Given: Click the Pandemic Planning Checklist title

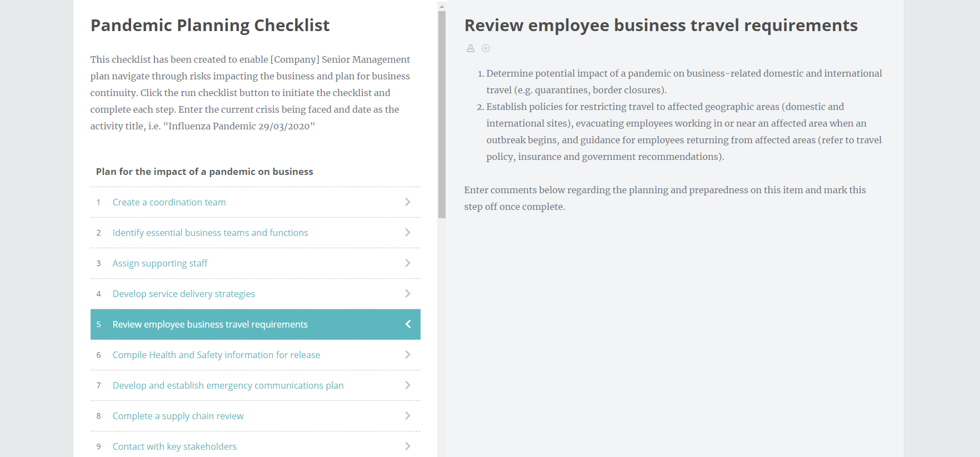Looking at the screenshot, I should 210,25.
